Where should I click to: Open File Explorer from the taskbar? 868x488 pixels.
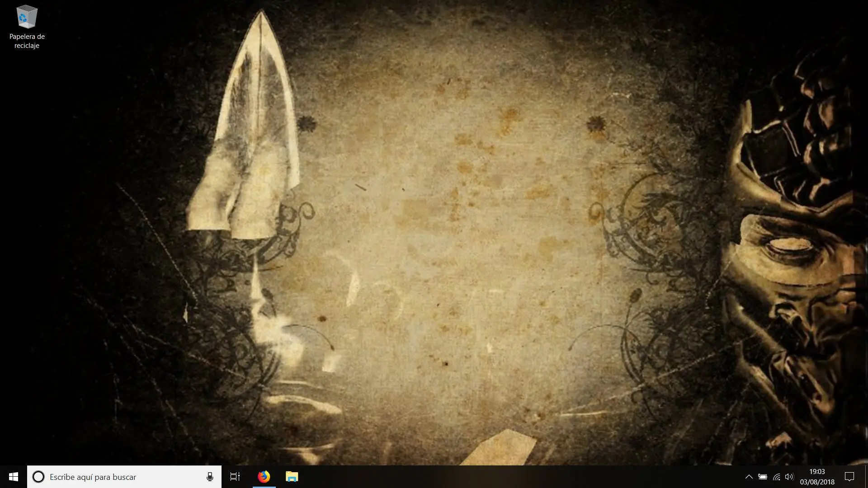pos(292,477)
